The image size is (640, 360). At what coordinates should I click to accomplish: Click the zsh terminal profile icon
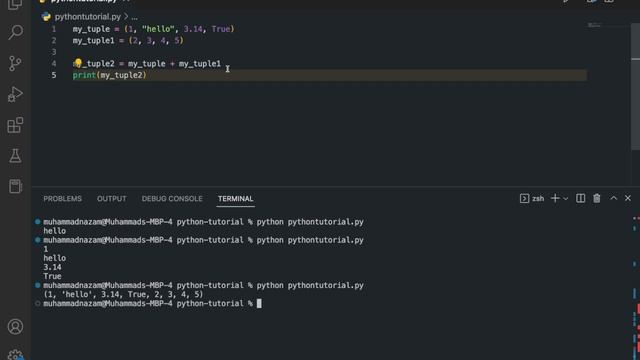(524, 198)
